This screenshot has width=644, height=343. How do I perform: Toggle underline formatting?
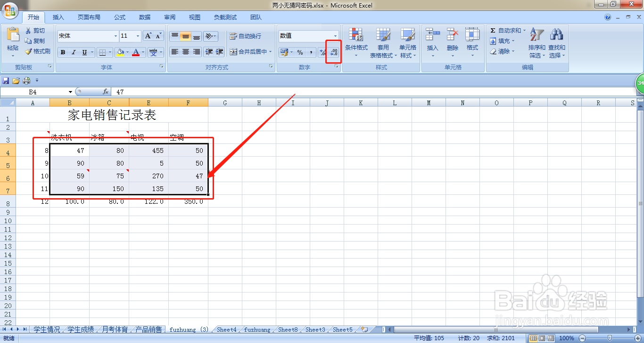pos(84,52)
